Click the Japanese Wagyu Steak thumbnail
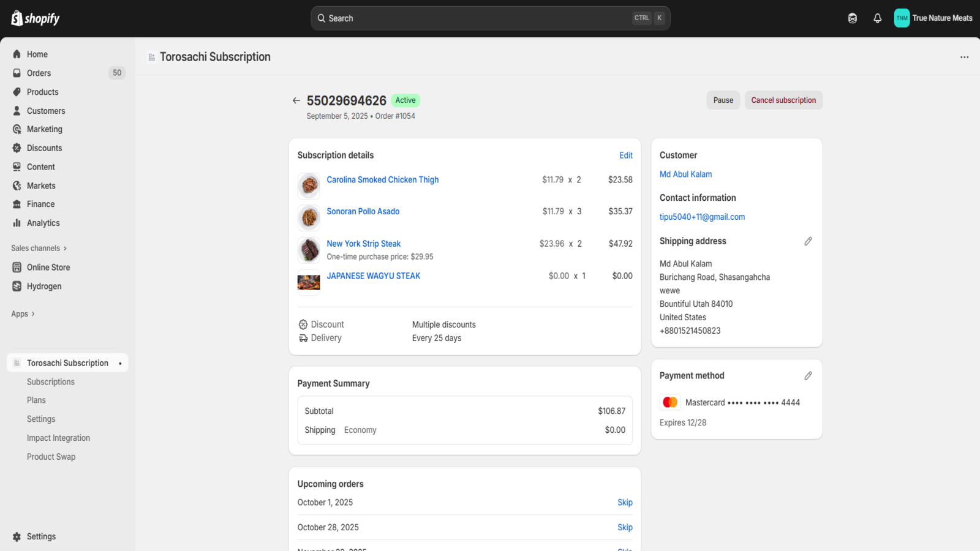 pos(309,282)
